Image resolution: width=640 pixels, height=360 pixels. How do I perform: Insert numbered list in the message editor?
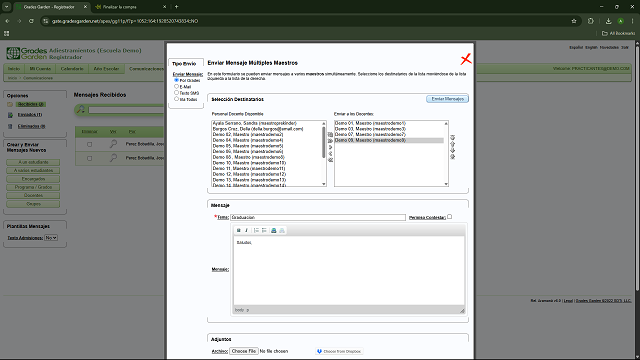pos(256,231)
